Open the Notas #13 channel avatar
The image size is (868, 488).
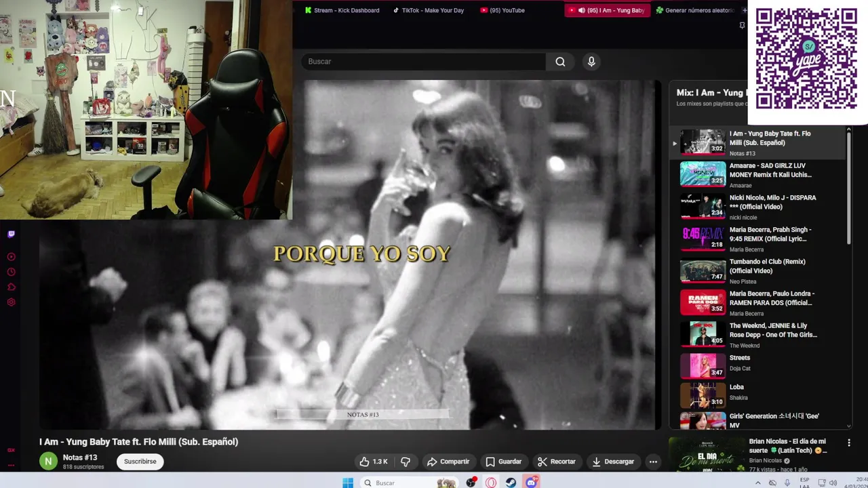48,462
